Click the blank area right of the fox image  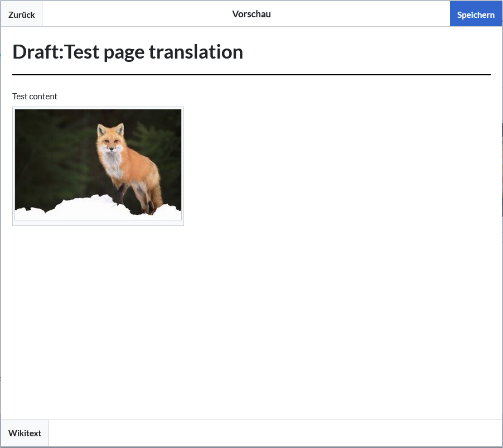pyautogui.click(x=335, y=167)
